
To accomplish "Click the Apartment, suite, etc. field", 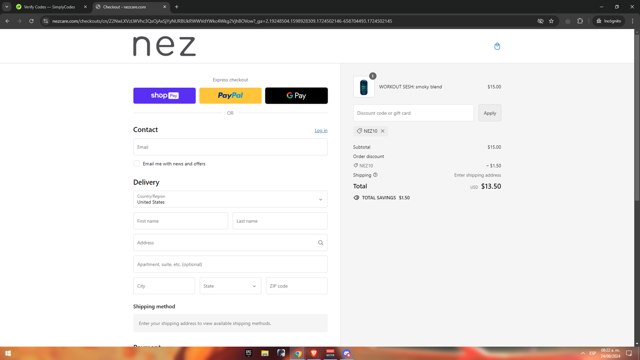I will [x=230, y=264].
